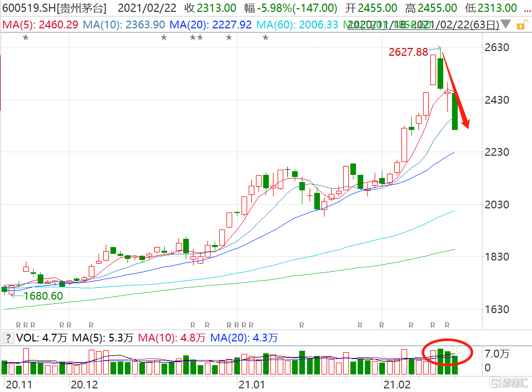
Task: Click the black cross doji candlestick
Action: 288,171
